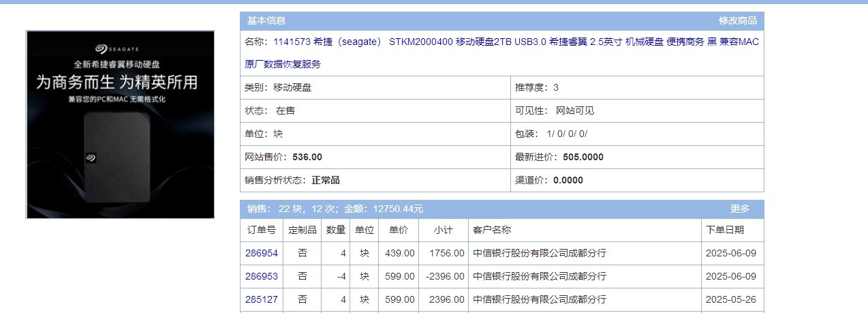Click the 原厂数据恢复服务 name line
868x313 pixels.
[283, 65]
